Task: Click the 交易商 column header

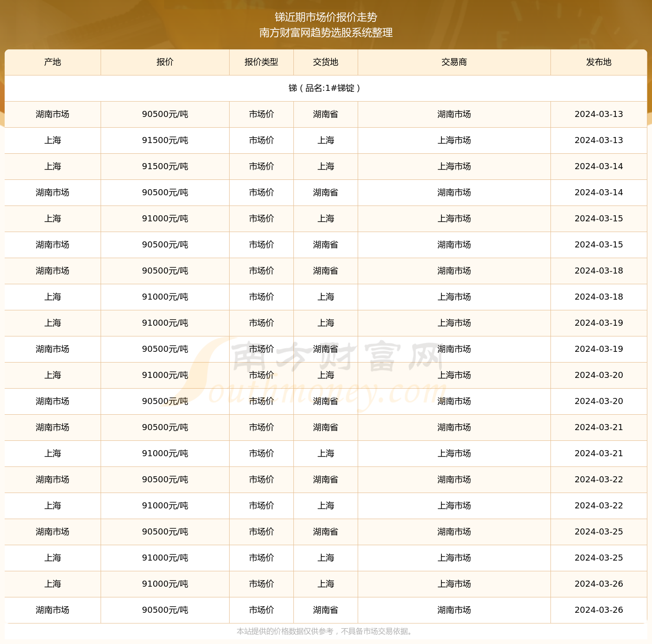Action: (454, 62)
